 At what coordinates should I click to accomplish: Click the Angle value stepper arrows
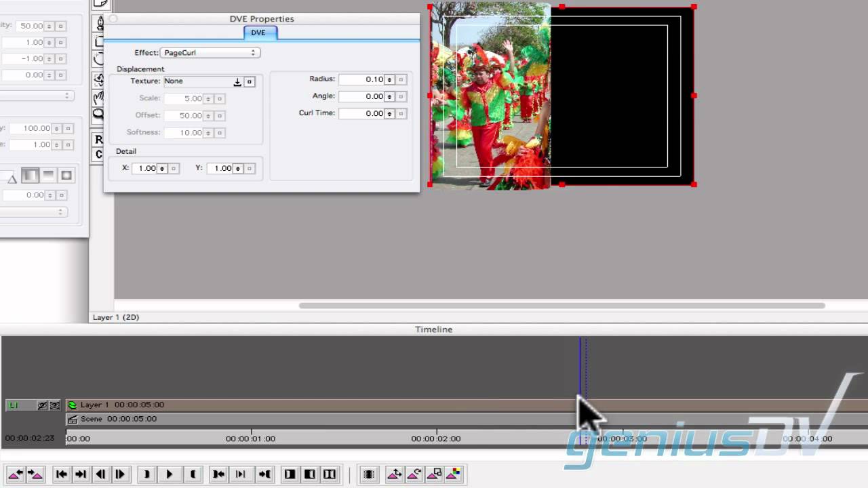[x=389, y=97]
